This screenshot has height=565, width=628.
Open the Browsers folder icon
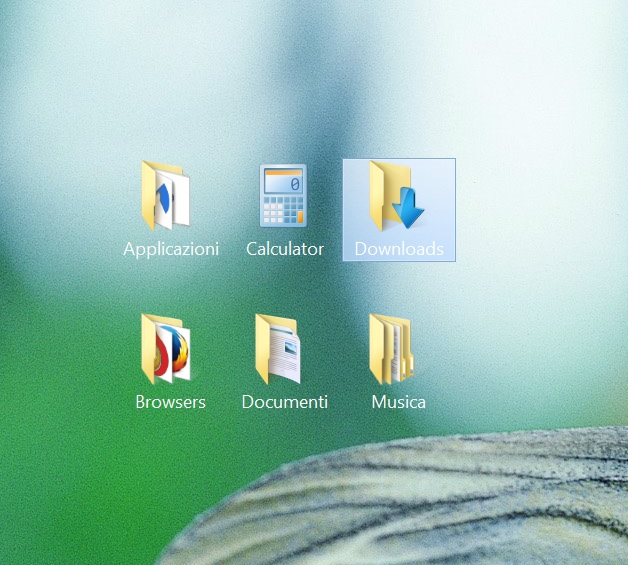[x=166, y=349]
